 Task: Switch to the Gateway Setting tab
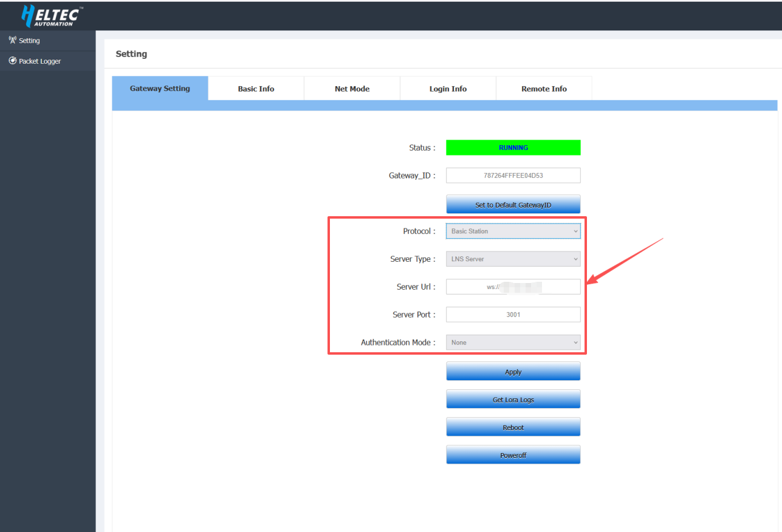(160, 89)
